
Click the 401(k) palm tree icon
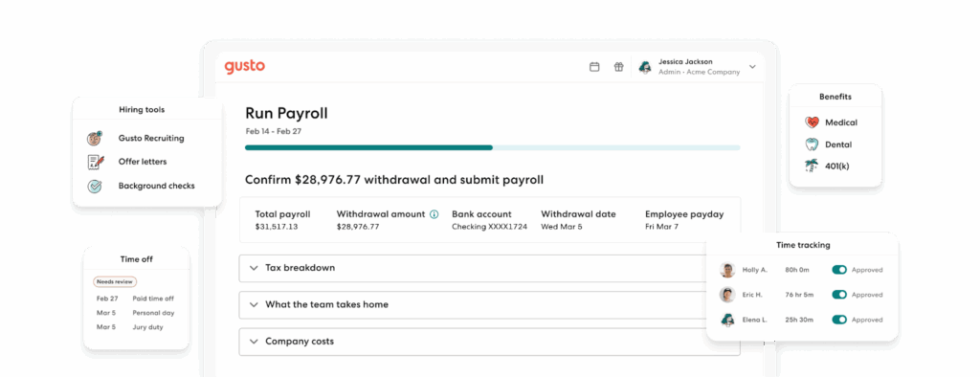point(812,166)
